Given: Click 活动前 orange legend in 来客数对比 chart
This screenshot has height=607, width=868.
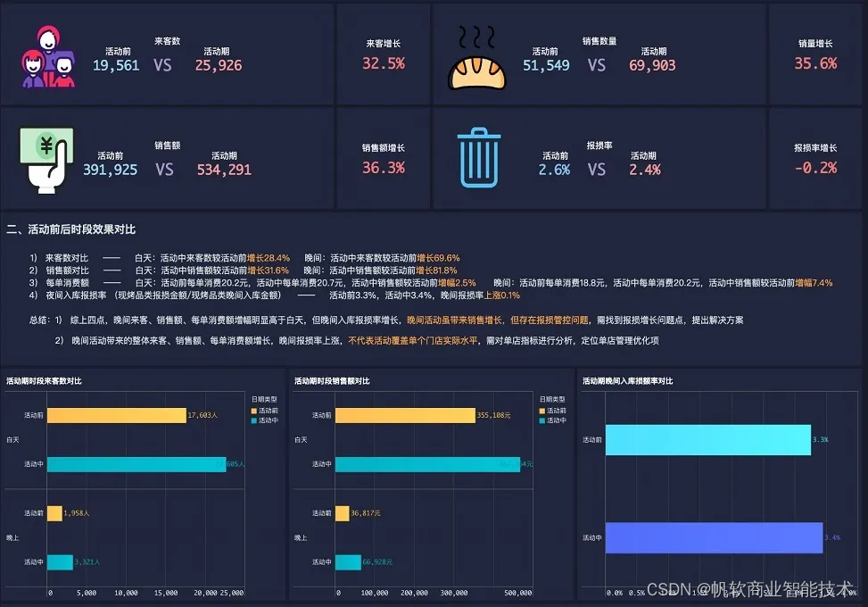Looking at the screenshot, I should (x=265, y=411).
